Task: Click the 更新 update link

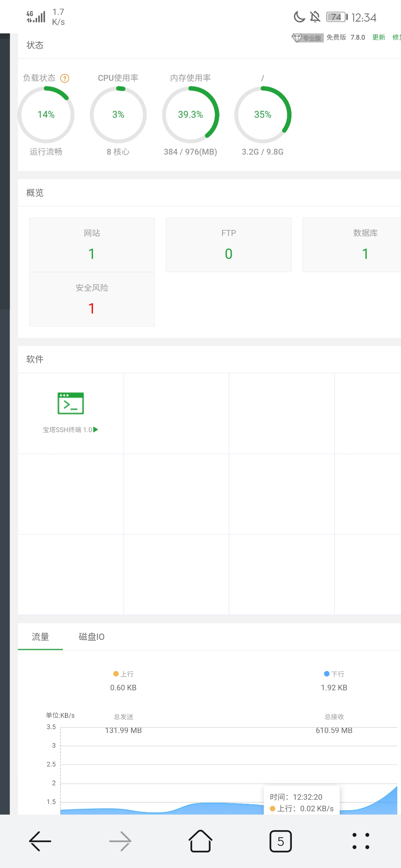Action: [379, 37]
